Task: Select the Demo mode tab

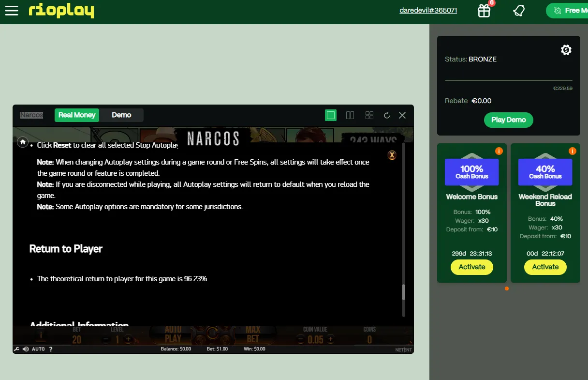Action: [121, 115]
